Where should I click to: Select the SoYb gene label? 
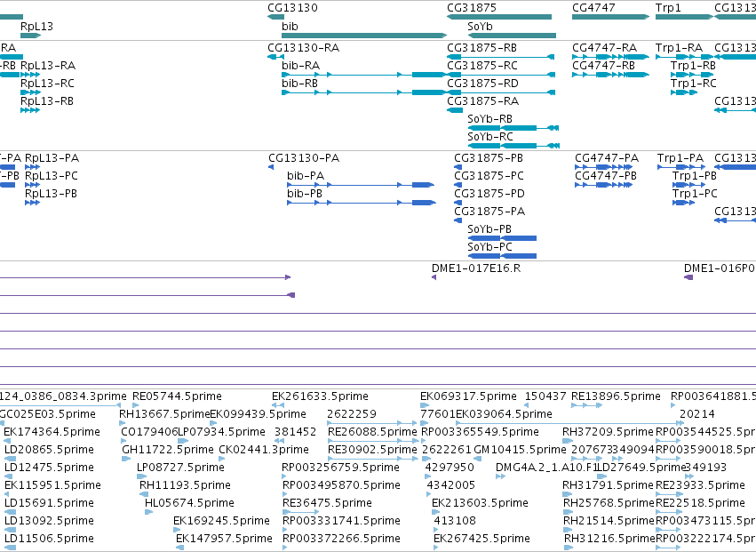pyautogui.click(x=481, y=26)
